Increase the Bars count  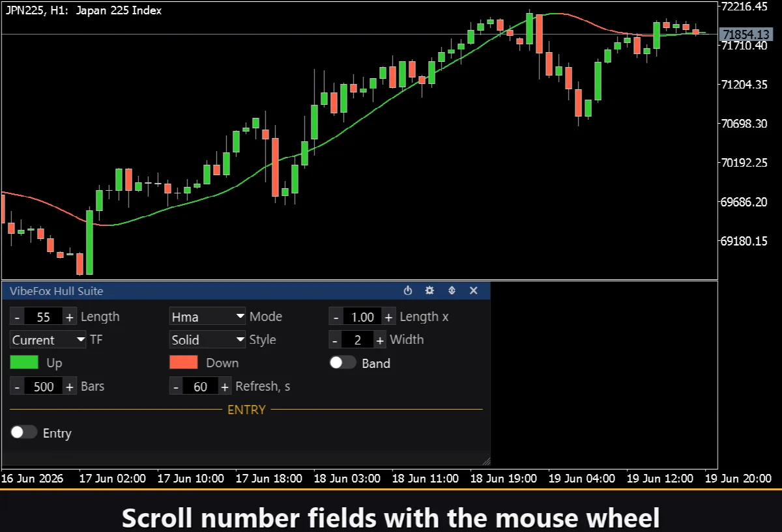(70, 386)
